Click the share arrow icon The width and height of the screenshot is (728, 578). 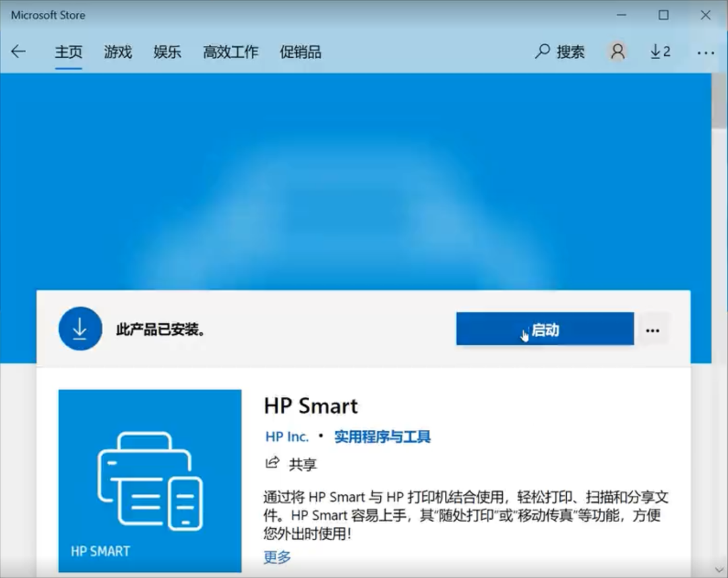(272, 463)
